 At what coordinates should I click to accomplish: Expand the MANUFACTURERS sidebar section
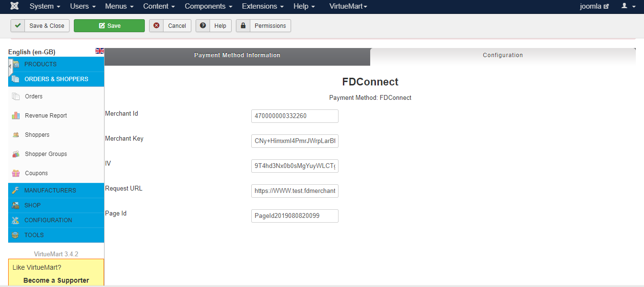click(50, 191)
